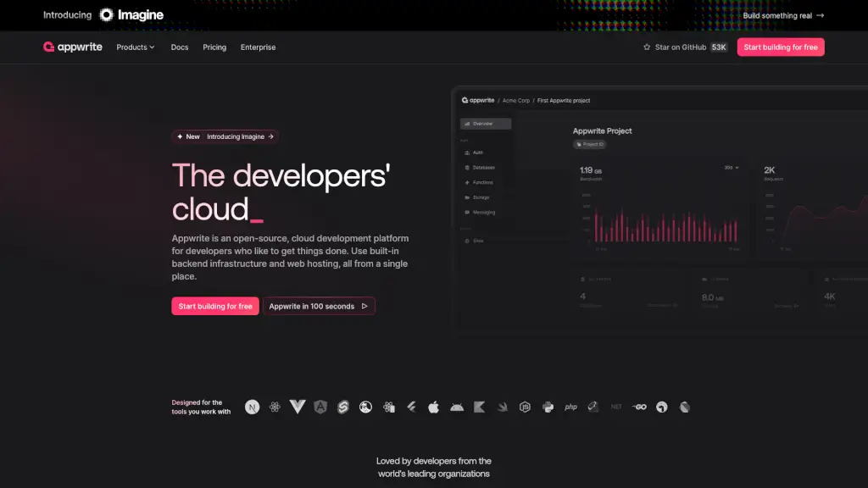Open the Databases section in the sidebar
Image resolution: width=868 pixels, height=488 pixels.
[483, 168]
